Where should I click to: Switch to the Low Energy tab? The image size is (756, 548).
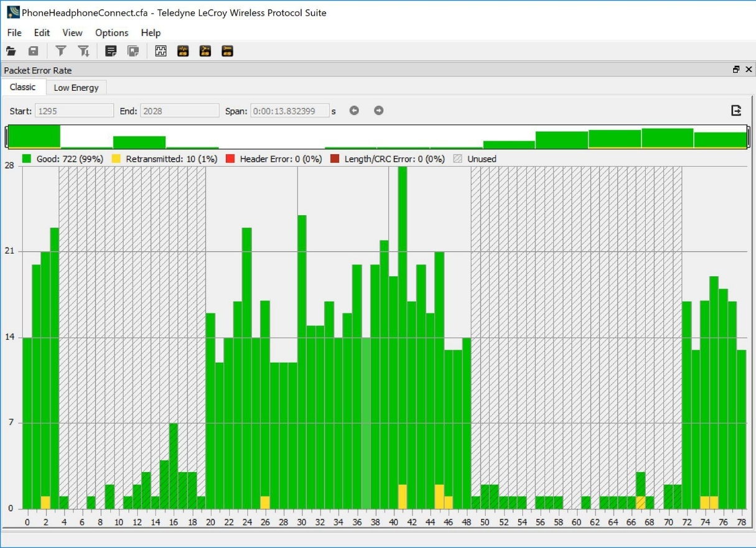click(x=76, y=88)
